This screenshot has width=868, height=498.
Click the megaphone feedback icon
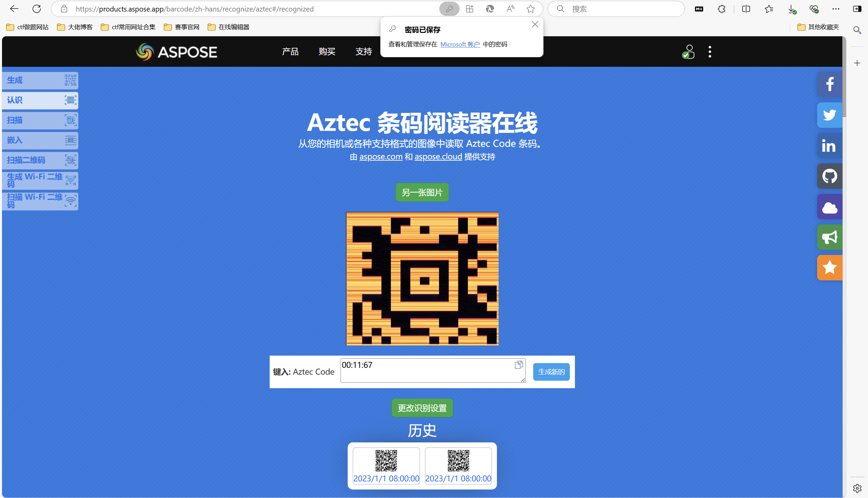[x=830, y=237]
